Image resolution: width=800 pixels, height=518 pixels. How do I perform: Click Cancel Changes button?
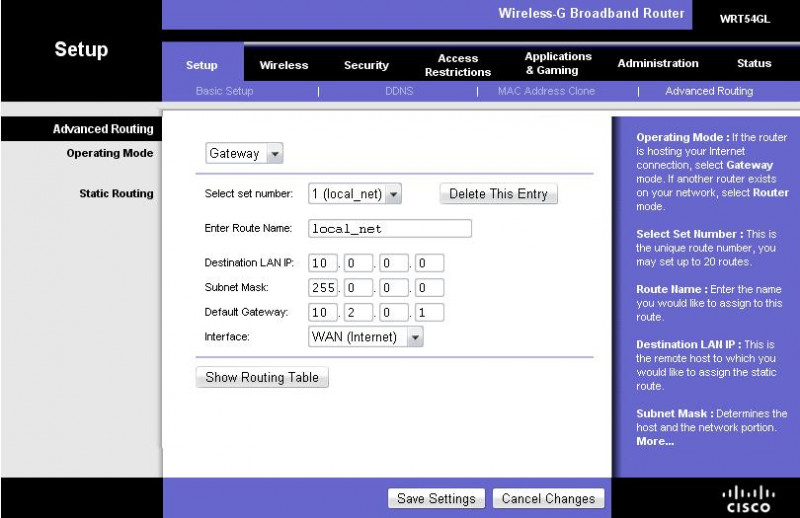click(x=548, y=499)
